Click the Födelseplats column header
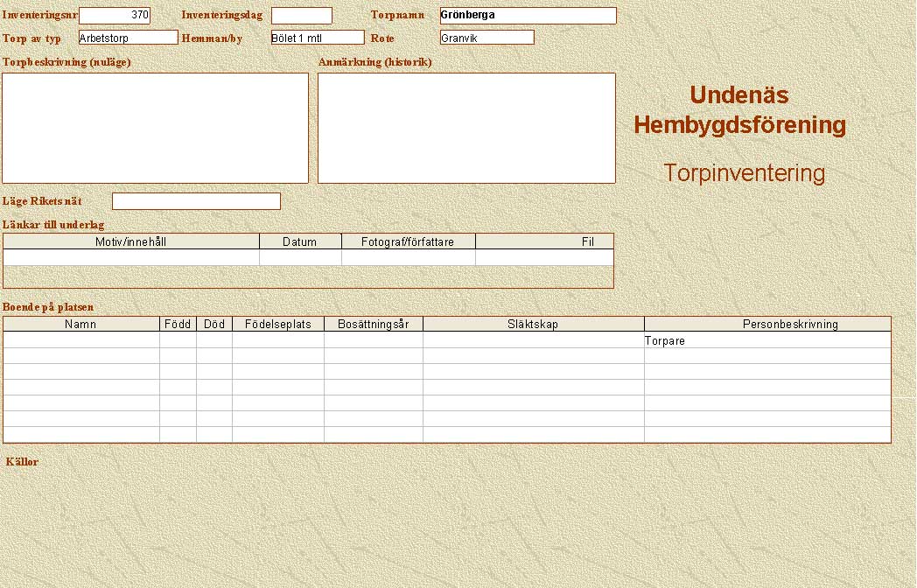 [x=277, y=324]
